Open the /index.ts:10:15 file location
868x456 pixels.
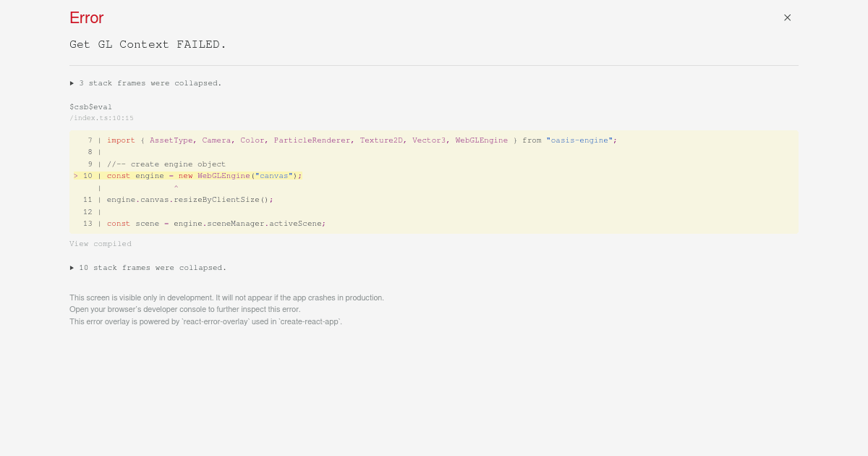click(101, 118)
